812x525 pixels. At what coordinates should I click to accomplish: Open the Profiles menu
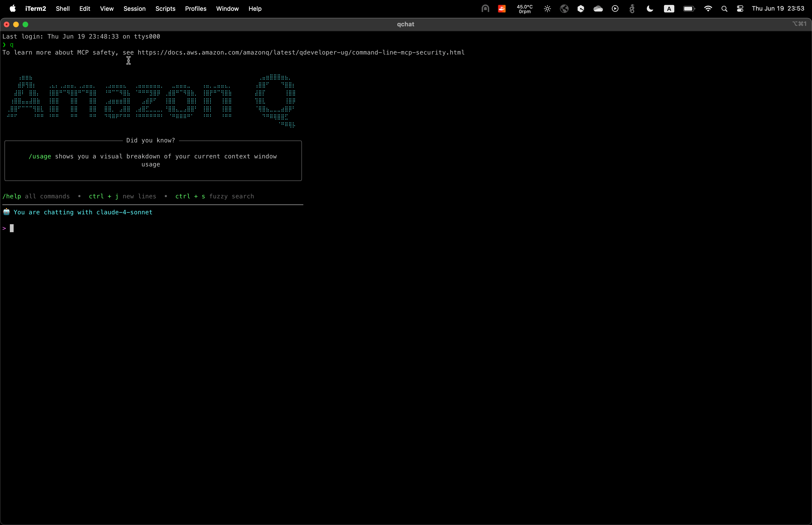[x=195, y=9]
